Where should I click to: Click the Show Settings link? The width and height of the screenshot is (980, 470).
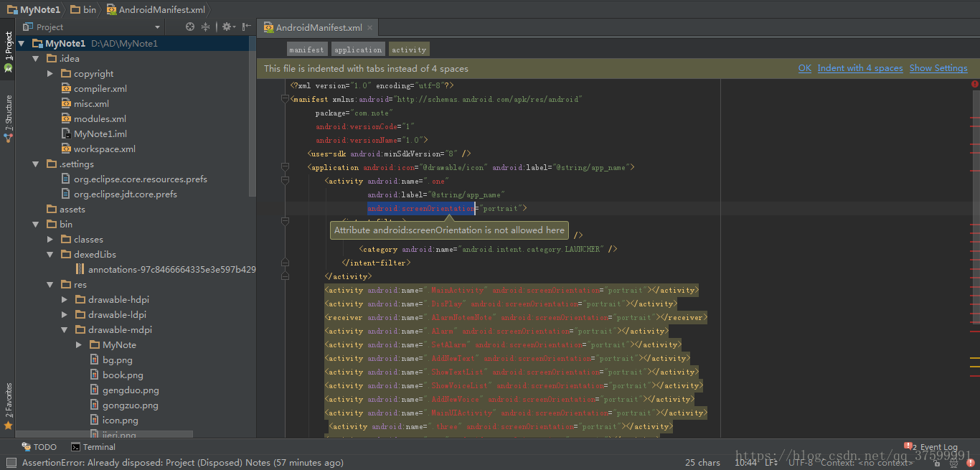tap(938, 68)
